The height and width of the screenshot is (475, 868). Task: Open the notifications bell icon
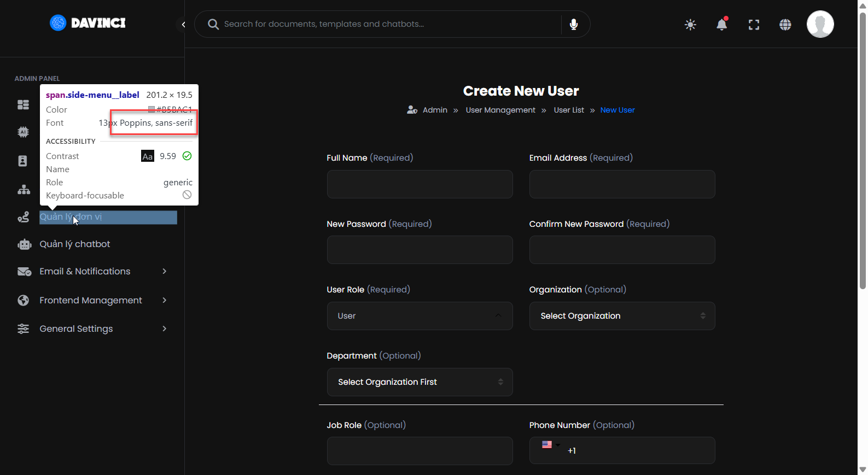pyautogui.click(x=721, y=25)
